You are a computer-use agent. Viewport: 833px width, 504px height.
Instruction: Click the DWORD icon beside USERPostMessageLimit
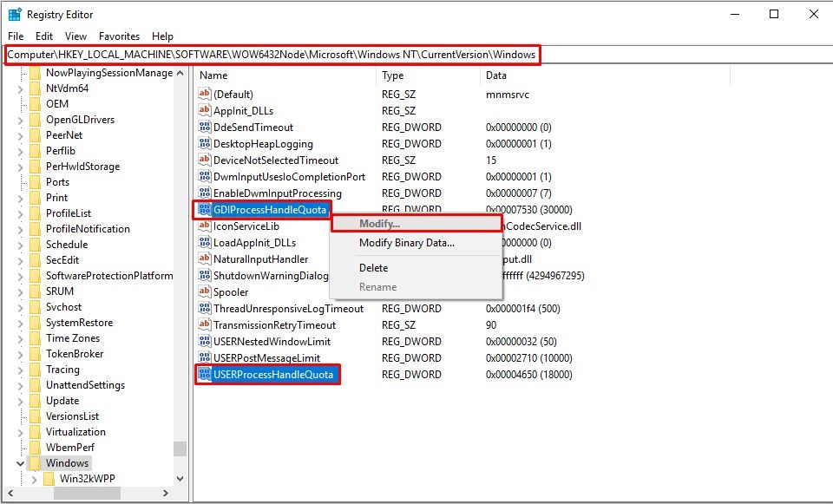pyautogui.click(x=205, y=357)
